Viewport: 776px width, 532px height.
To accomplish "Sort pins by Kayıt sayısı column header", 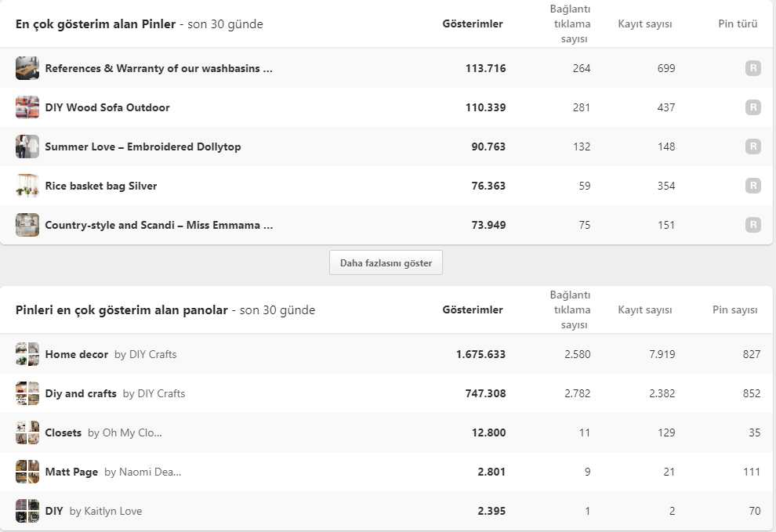I will (x=645, y=24).
